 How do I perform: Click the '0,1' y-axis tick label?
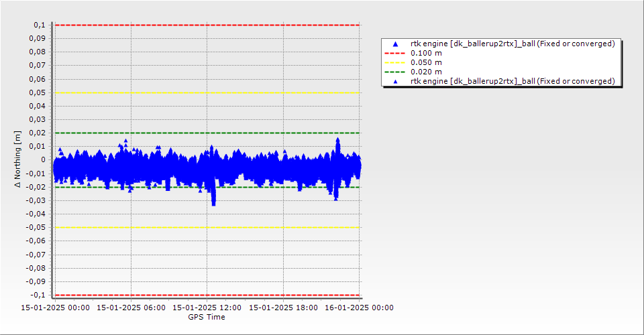40,25
